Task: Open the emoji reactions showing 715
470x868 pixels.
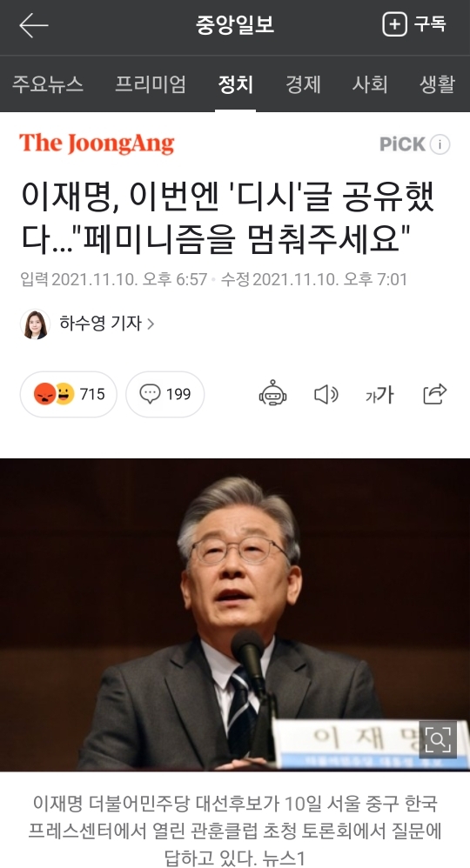Action: click(69, 394)
